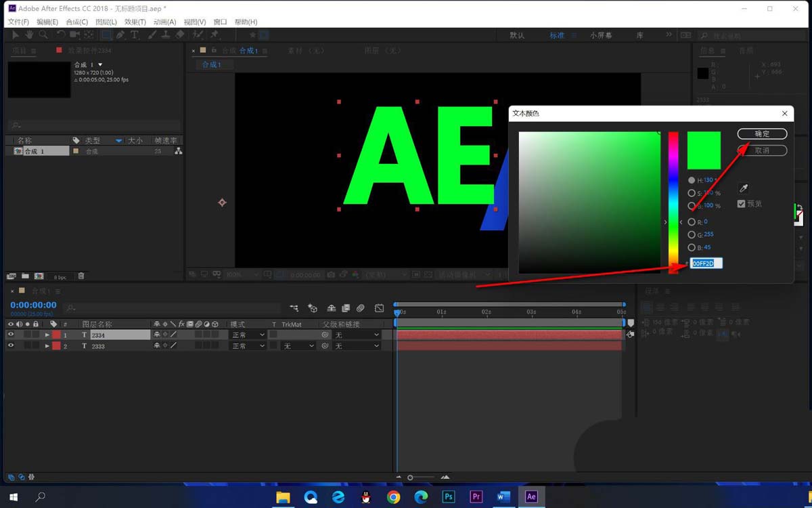Viewport: 812px width, 508px height.
Task: Open blend mode dropdown for layer 2333
Action: pyautogui.click(x=248, y=345)
